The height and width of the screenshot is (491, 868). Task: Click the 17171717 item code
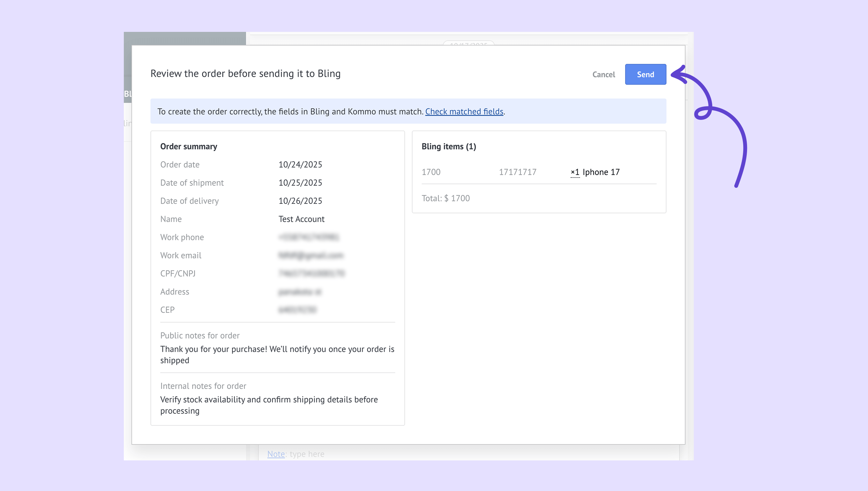(517, 172)
